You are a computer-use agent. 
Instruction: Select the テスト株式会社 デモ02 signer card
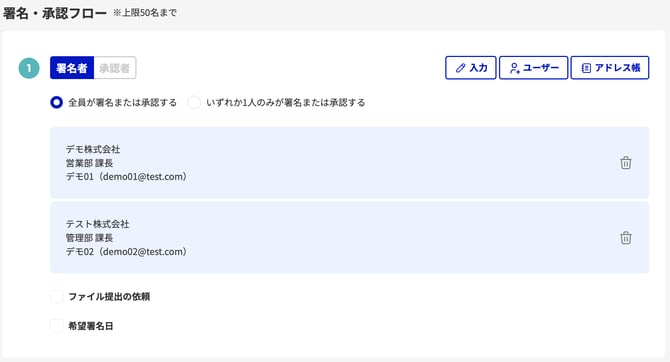350,238
